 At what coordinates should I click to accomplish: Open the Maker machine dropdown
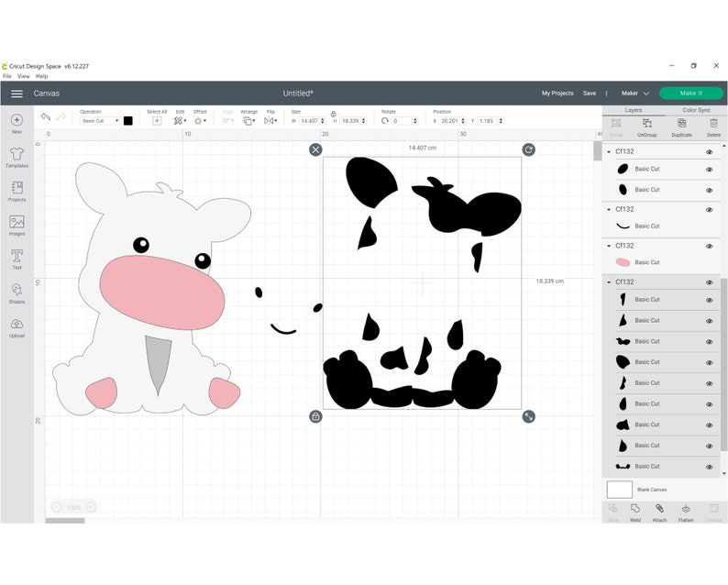[634, 94]
